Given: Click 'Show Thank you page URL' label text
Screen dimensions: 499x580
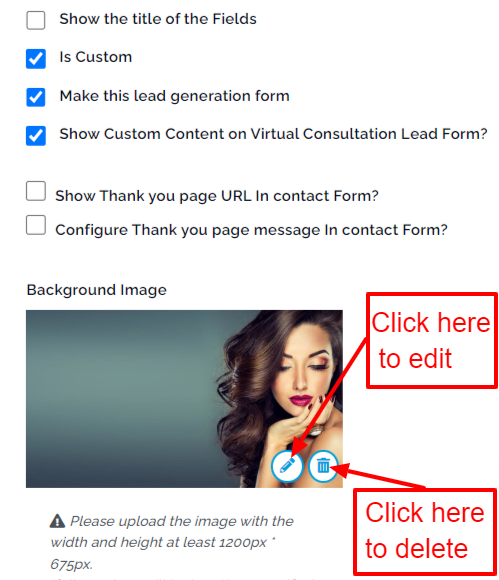Looking at the screenshot, I should coord(217,196).
